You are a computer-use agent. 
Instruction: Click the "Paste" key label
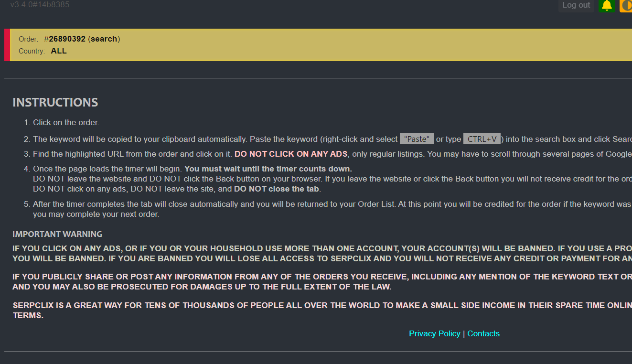pos(417,139)
